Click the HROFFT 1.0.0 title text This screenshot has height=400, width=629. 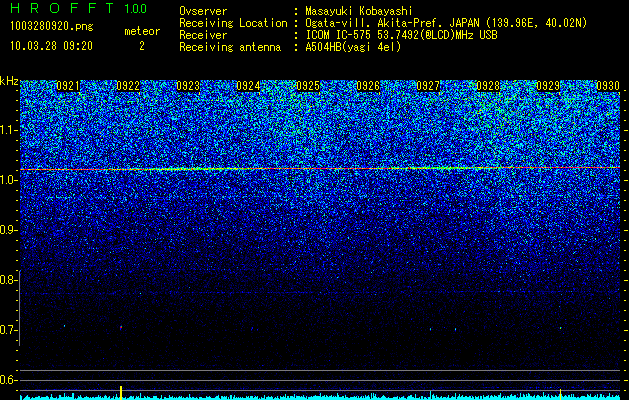point(78,8)
